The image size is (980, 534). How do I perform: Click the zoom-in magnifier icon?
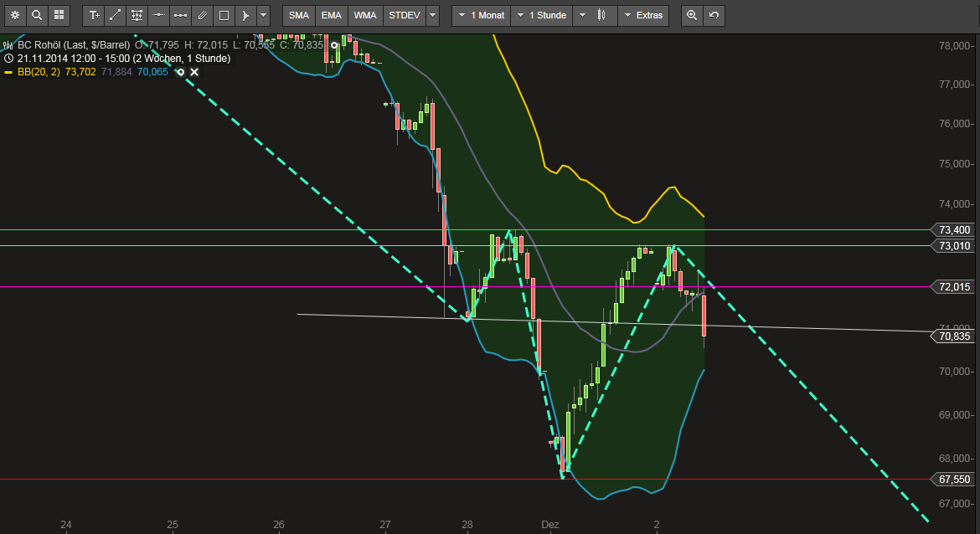(692, 15)
